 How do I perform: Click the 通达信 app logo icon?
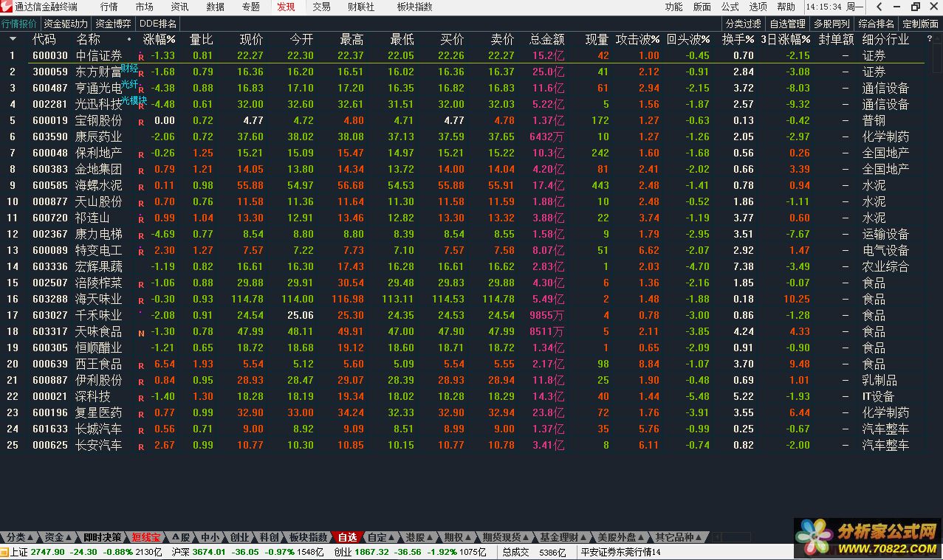(7, 7)
